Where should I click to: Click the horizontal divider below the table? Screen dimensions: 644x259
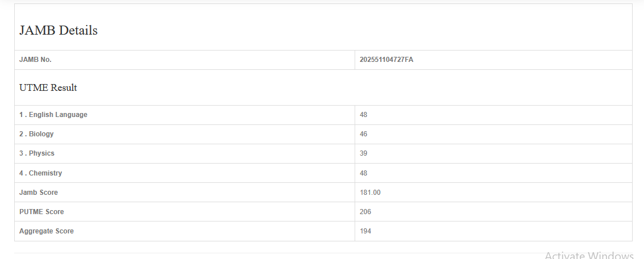point(284,253)
